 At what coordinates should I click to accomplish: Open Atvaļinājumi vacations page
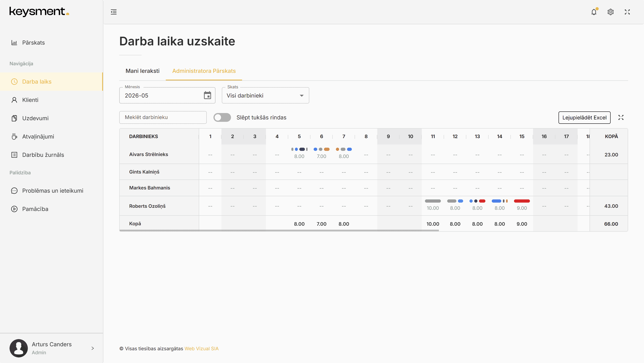point(51,137)
